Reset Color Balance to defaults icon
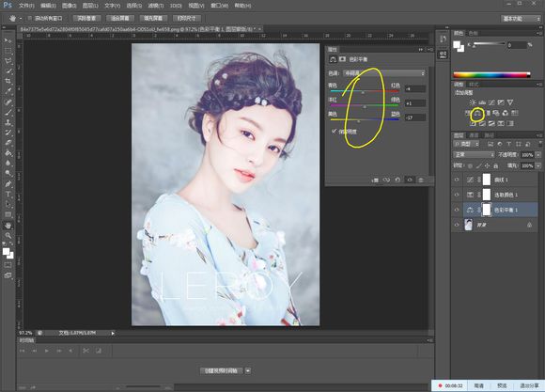Image resolution: width=545 pixels, height=392 pixels. (397, 180)
